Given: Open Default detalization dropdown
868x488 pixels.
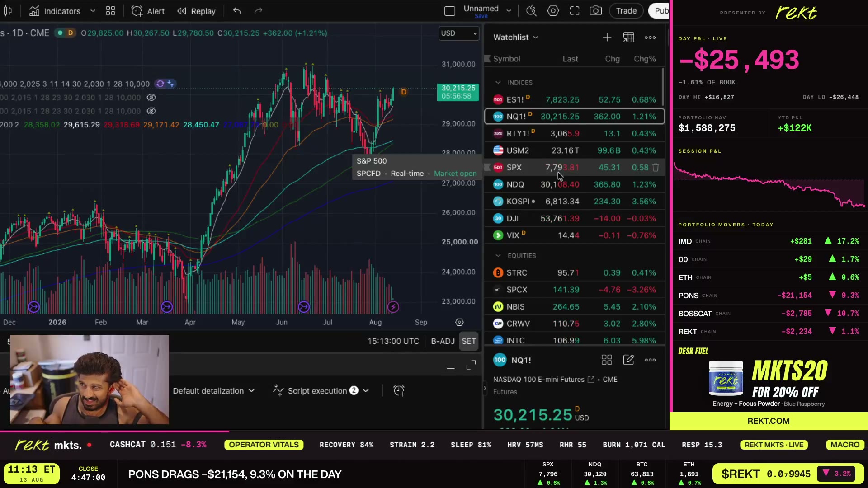Looking at the screenshot, I should coord(213,391).
